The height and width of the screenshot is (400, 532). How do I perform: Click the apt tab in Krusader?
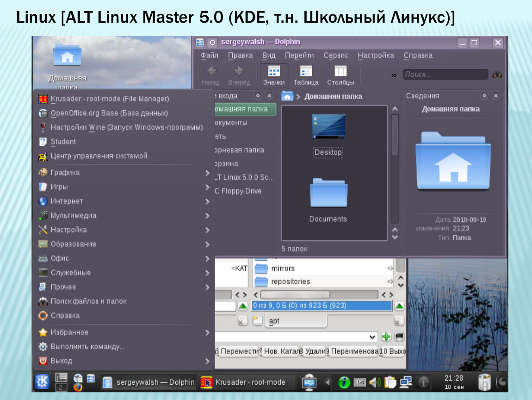(x=296, y=321)
